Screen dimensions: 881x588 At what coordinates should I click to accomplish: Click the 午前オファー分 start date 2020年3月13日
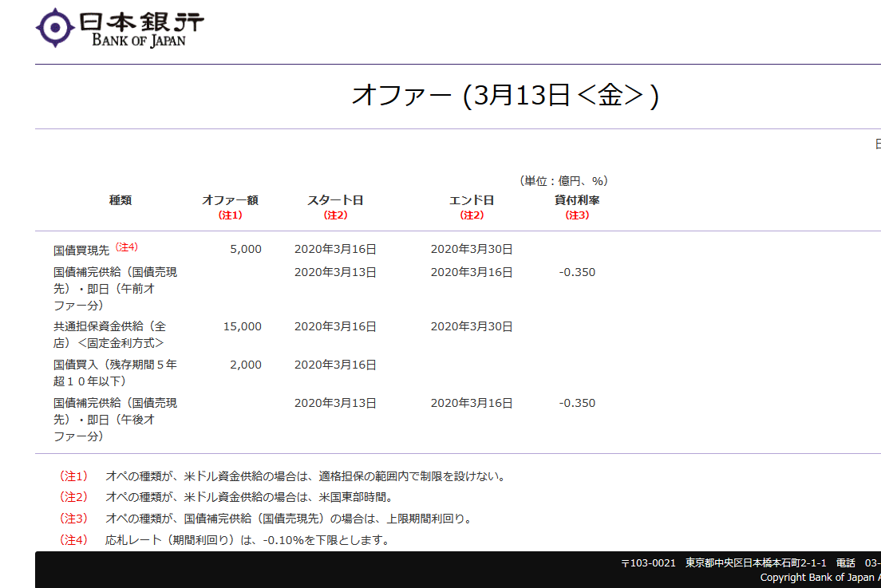click(x=335, y=272)
